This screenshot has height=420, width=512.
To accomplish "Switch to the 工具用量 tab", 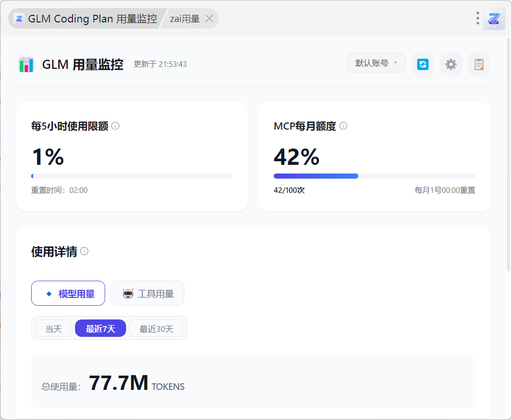I will tap(147, 293).
